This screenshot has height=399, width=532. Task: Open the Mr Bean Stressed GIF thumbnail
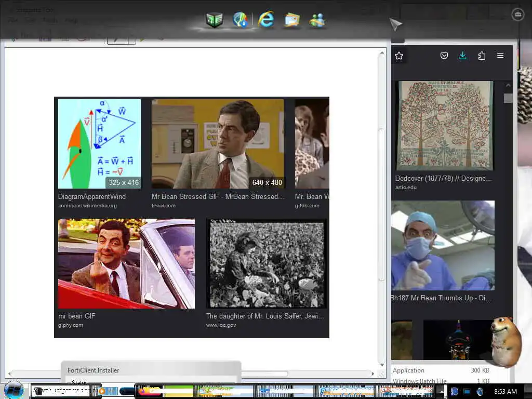(218, 144)
